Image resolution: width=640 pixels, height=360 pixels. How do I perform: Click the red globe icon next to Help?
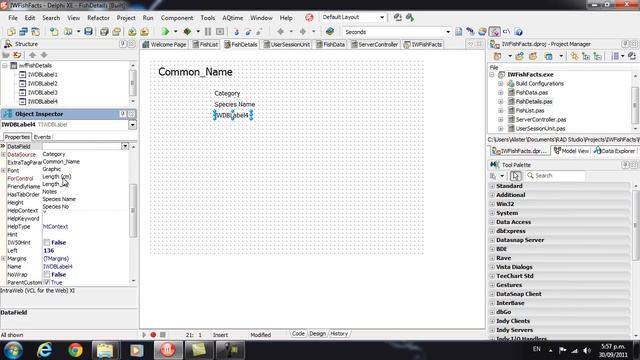point(309,18)
